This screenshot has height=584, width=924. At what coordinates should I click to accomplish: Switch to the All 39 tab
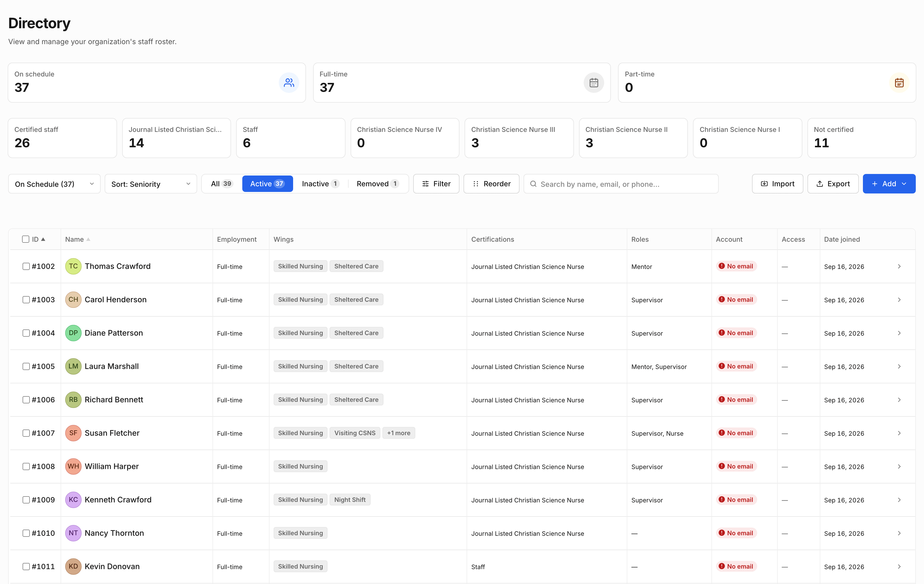point(222,184)
